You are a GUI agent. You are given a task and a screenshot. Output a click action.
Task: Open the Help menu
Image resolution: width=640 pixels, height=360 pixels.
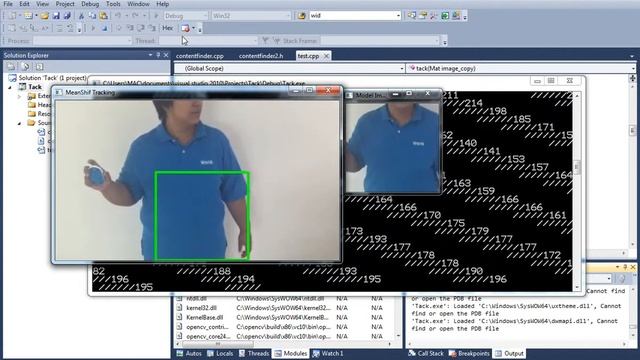(x=162, y=4)
